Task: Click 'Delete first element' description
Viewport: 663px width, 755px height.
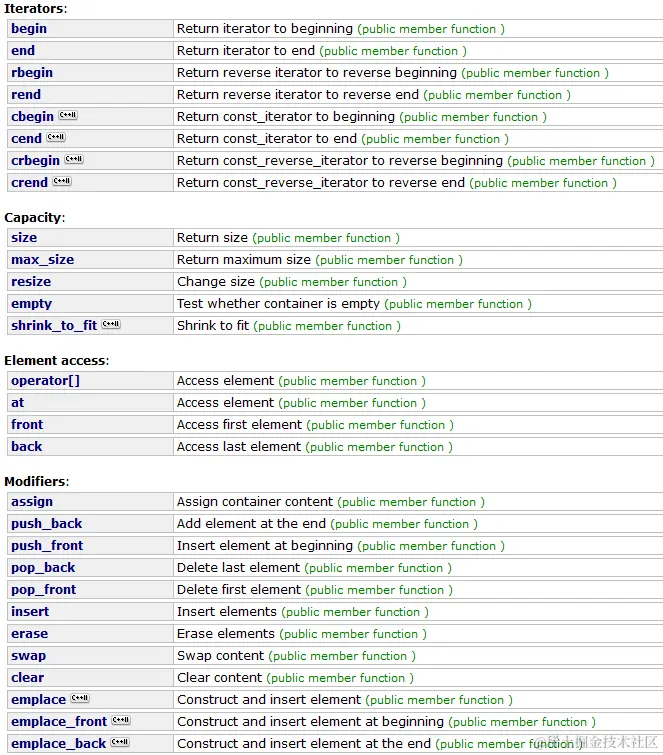Action: (x=239, y=590)
